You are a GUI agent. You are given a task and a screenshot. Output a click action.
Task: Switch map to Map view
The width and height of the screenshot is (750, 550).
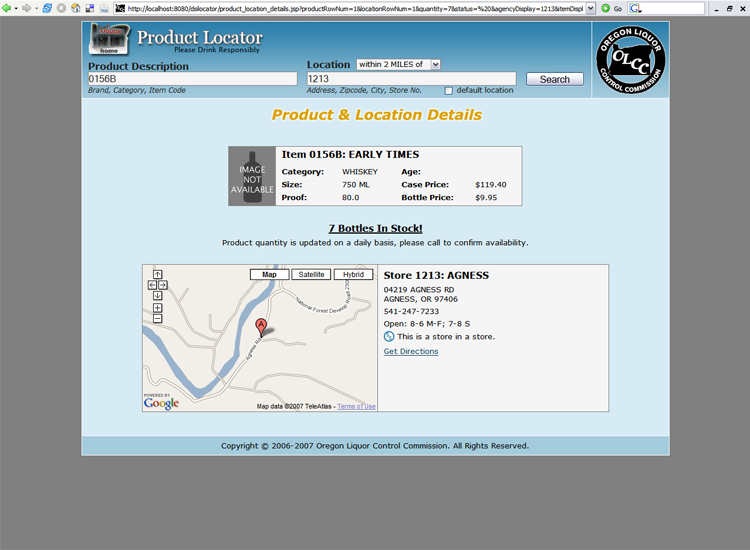pos(269,275)
